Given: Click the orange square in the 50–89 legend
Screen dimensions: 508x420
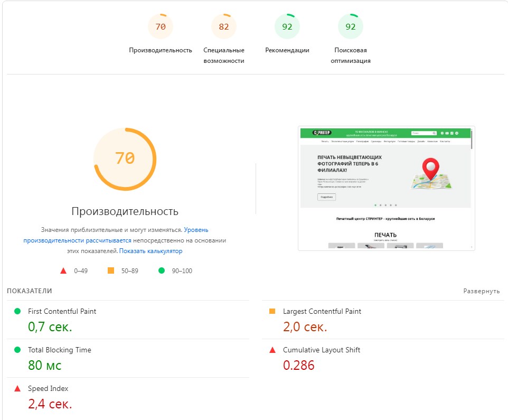Looking at the screenshot, I should pyautogui.click(x=112, y=270).
